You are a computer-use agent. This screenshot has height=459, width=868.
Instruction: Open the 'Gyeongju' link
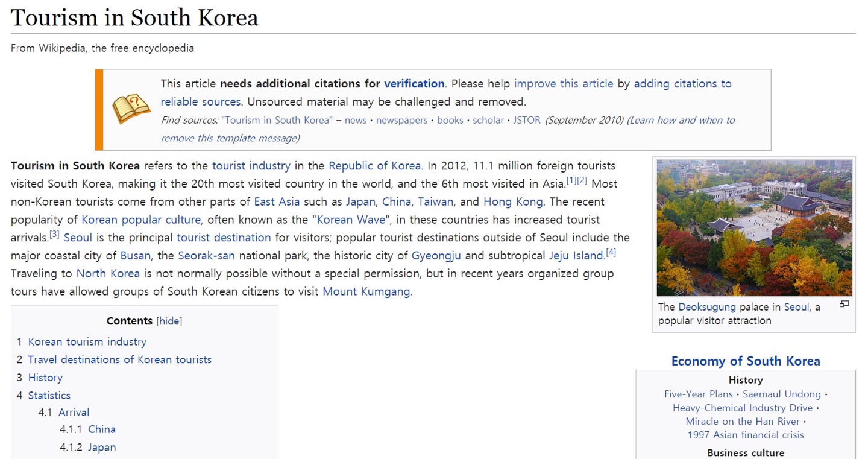(x=436, y=256)
